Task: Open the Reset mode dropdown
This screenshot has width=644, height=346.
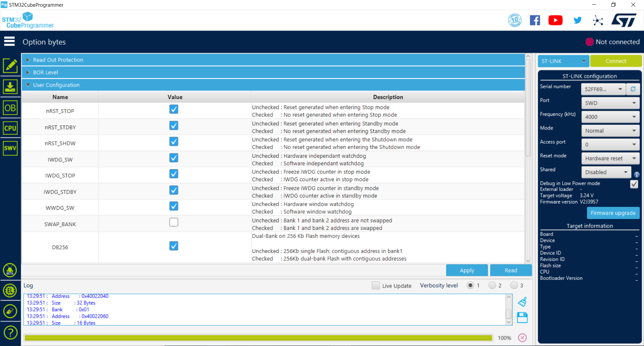Action: coord(610,158)
